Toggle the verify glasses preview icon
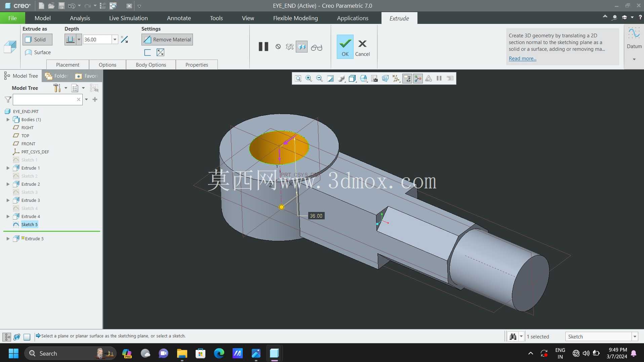644x362 pixels. click(316, 47)
